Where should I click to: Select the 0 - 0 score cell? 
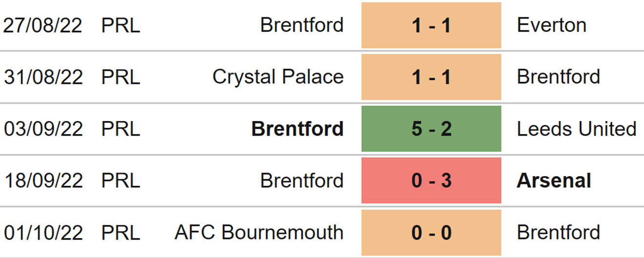431,232
